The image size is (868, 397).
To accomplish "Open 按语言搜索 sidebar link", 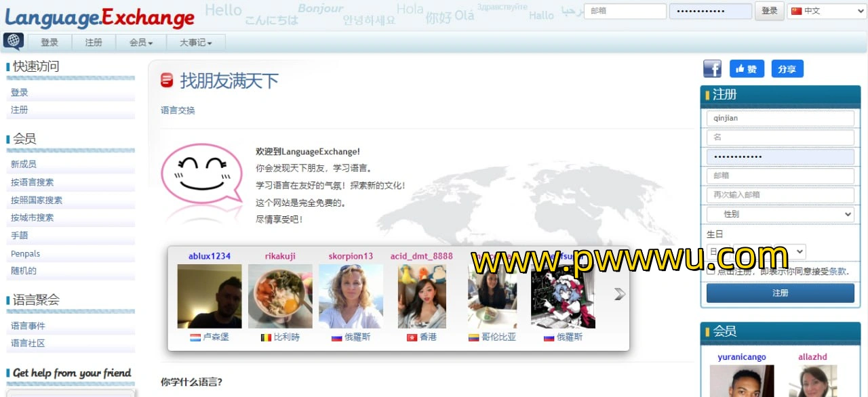I will tap(32, 182).
